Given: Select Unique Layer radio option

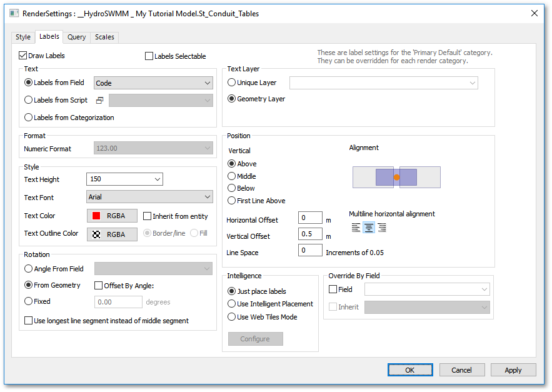Looking at the screenshot, I should click(x=231, y=83).
